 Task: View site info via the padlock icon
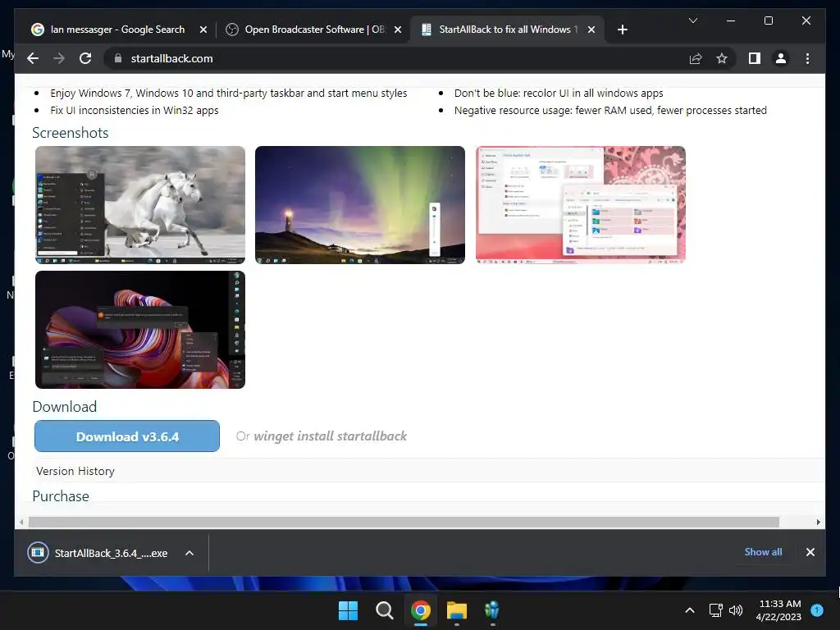pyautogui.click(x=118, y=58)
